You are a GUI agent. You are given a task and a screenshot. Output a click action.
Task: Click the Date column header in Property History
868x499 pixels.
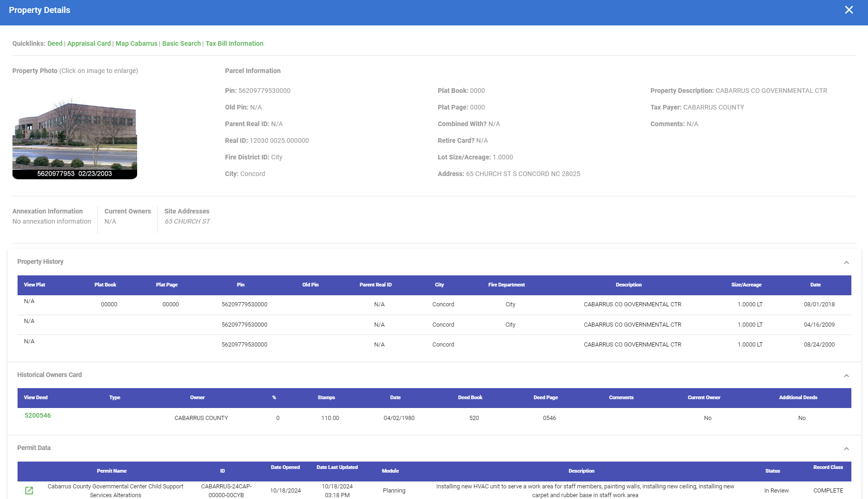815,285
